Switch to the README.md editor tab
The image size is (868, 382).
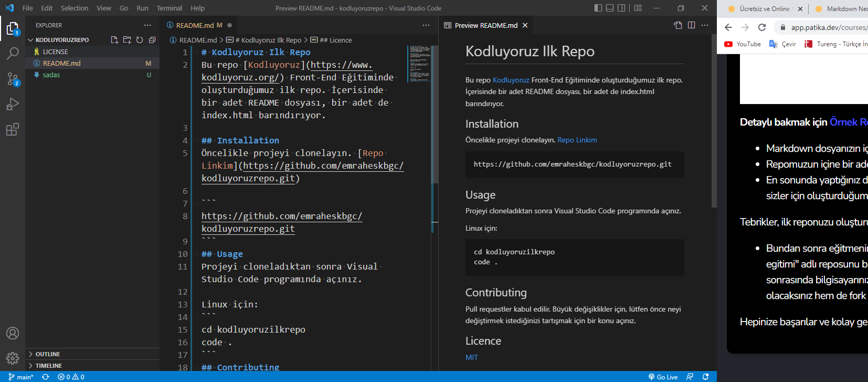(x=199, y=25)
